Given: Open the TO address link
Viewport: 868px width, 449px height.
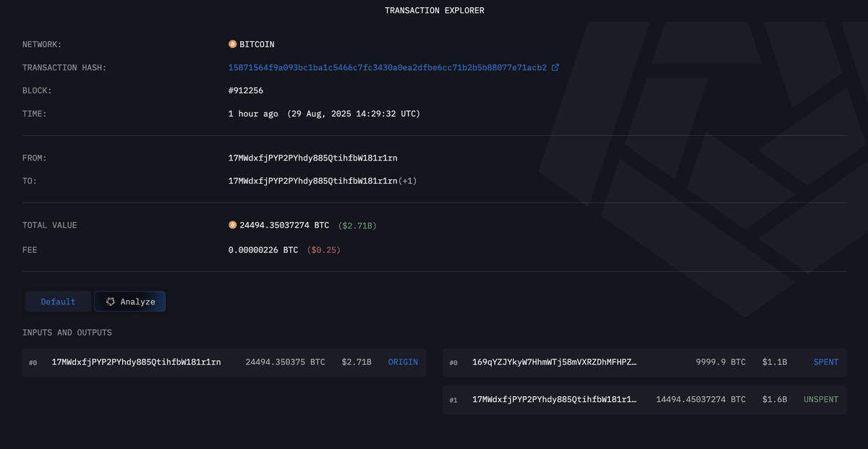Looking at the screenshot, I should point(312,181).
